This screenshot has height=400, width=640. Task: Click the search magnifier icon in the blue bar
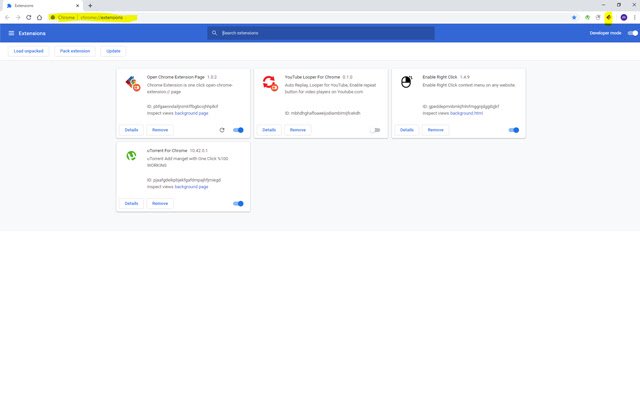214,33
